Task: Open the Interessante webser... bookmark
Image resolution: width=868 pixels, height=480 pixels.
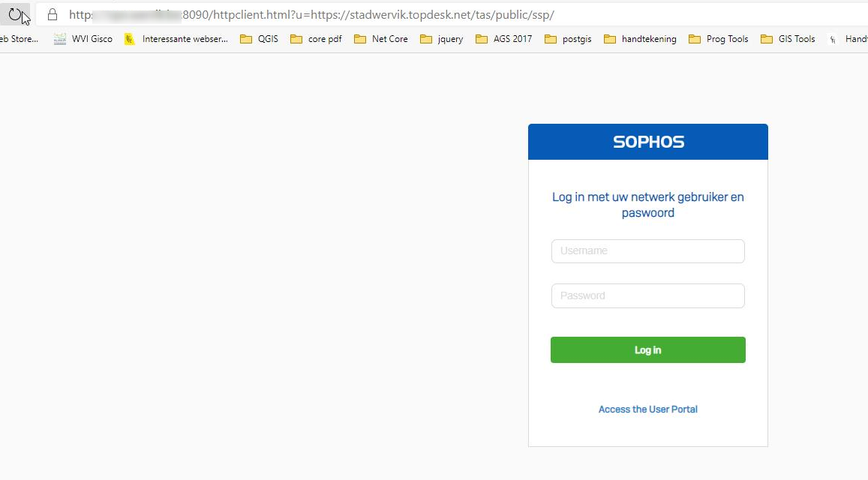Action: [x=176, y=39]
